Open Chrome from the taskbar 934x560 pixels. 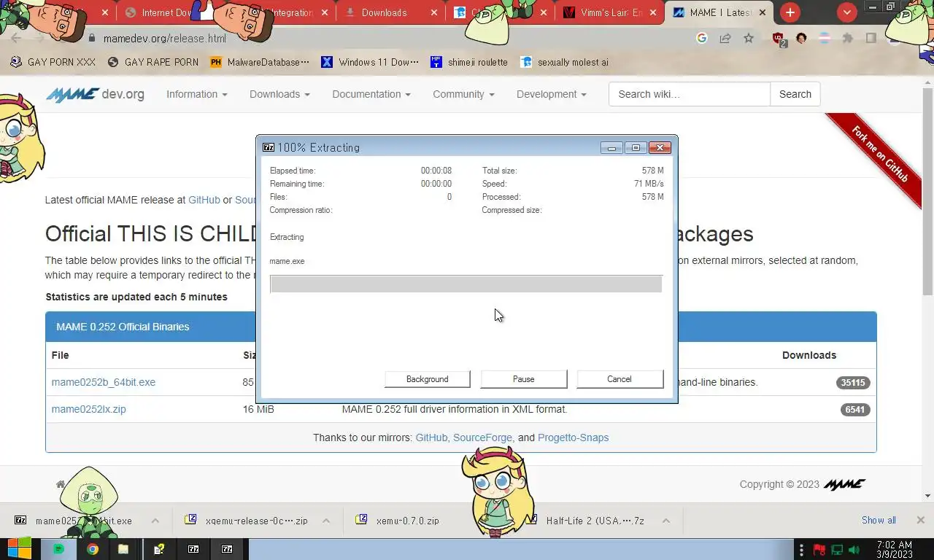(93, 549)
